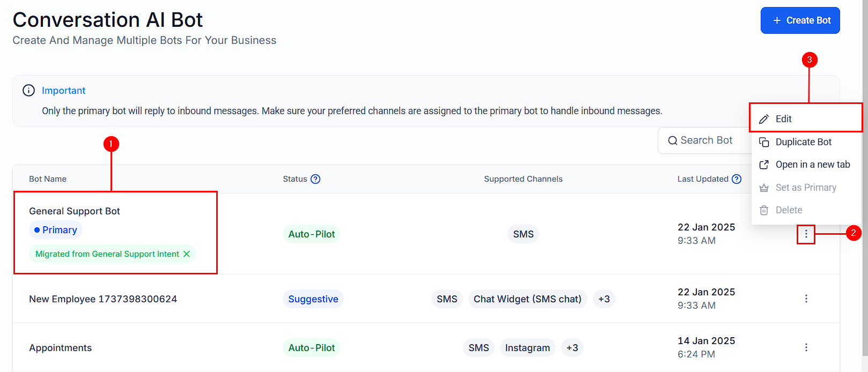Image resolution: width=868 pixels, height=372 pixels.
Task: Select Open in a new tab
Action: click(x=812, y=165)
